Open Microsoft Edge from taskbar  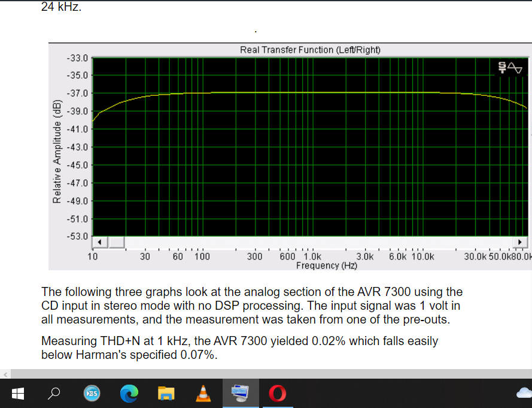tap(129, 394)
